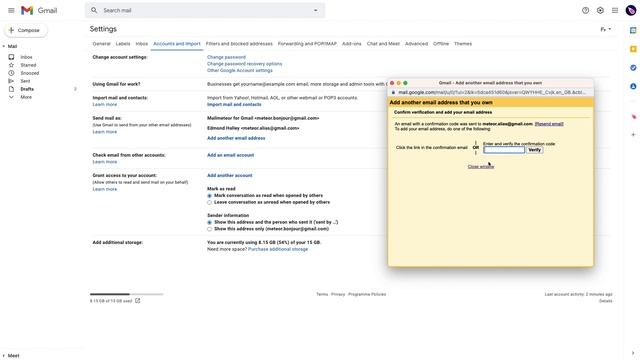The image size is (640, 360).
Task: Click the confirmation code input field
Action: (504, 150)
